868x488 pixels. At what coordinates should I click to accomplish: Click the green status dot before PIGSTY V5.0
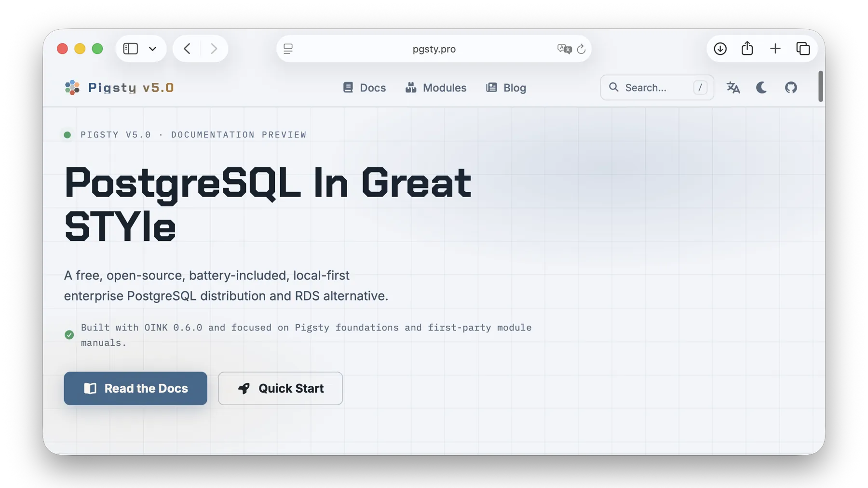(68, 135)
